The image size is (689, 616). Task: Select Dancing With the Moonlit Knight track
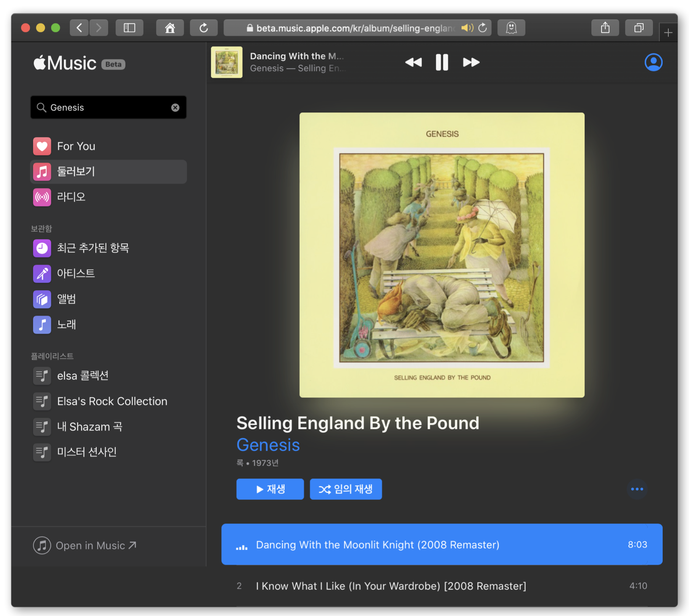tap(442, 545)
